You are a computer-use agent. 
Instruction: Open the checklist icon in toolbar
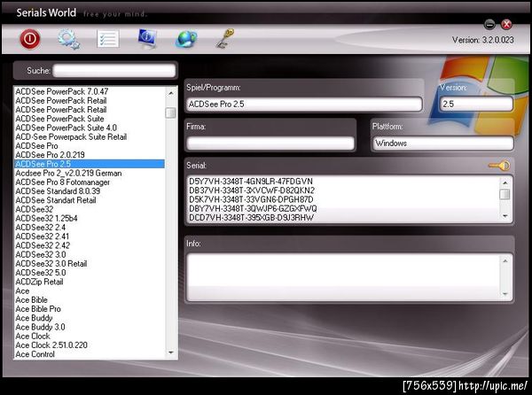click(108, 39)
